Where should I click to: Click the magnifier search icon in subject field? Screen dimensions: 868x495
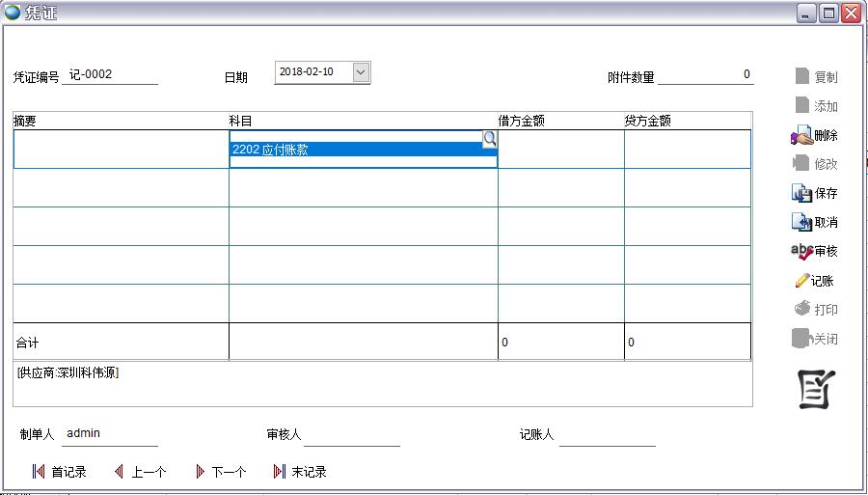click(x=489, y=139)
